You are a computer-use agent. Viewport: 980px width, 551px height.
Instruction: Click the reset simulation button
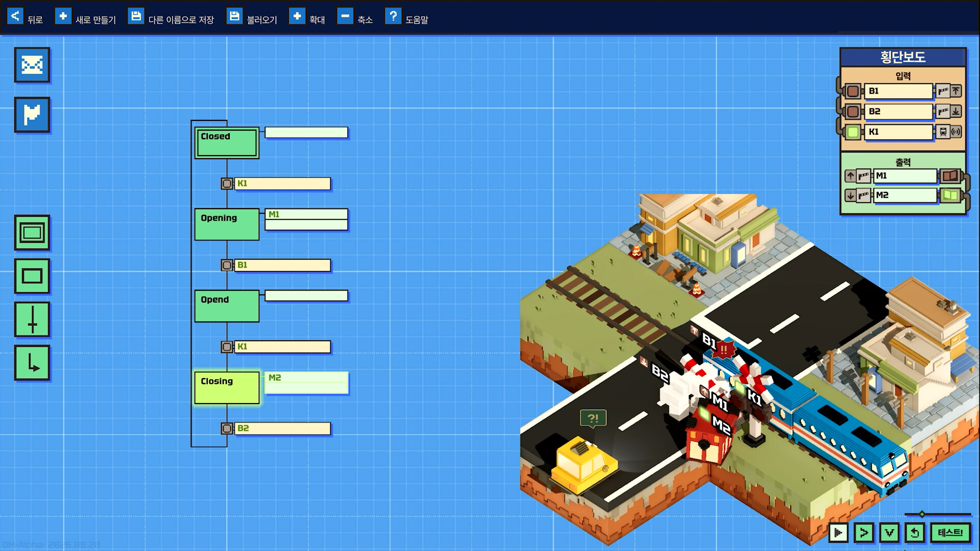tap(915, 533)
